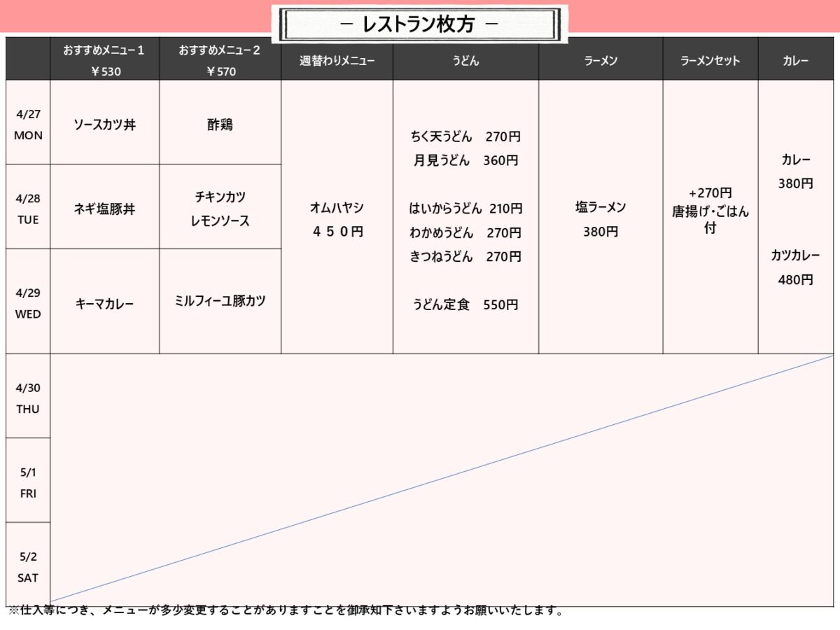840x630 pixels.
Task: Click the レストラン枚方 title banner
Action: click(x=420, y=24)
